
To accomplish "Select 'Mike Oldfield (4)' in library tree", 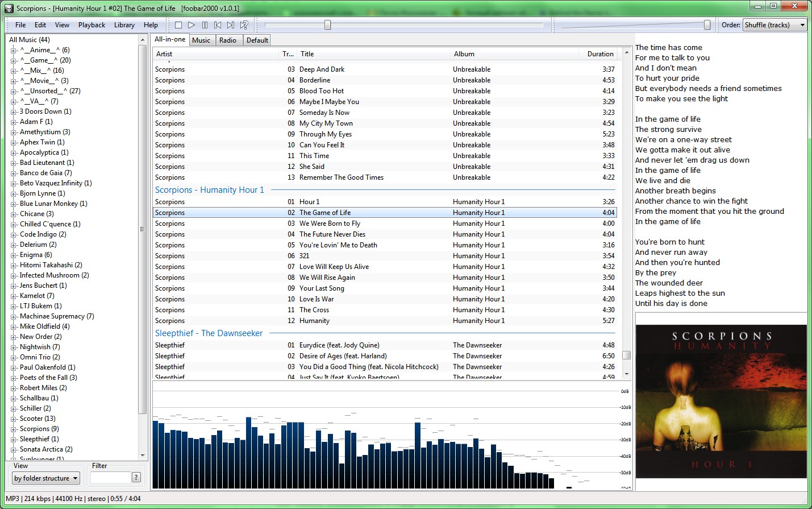I will 45,326.
